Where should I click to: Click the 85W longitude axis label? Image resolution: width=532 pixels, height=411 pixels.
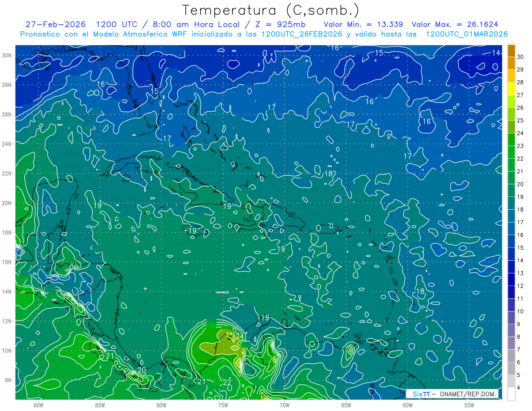tap(100, 405)
